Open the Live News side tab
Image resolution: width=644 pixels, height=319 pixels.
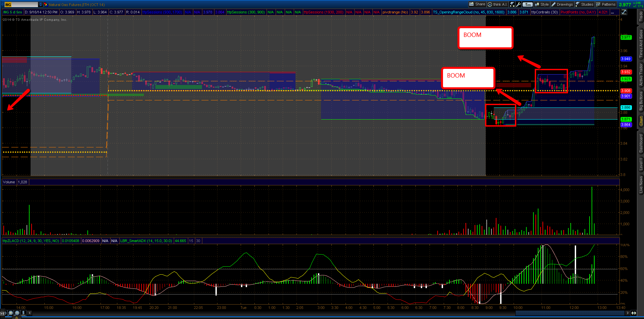click(x=641, y=184)
